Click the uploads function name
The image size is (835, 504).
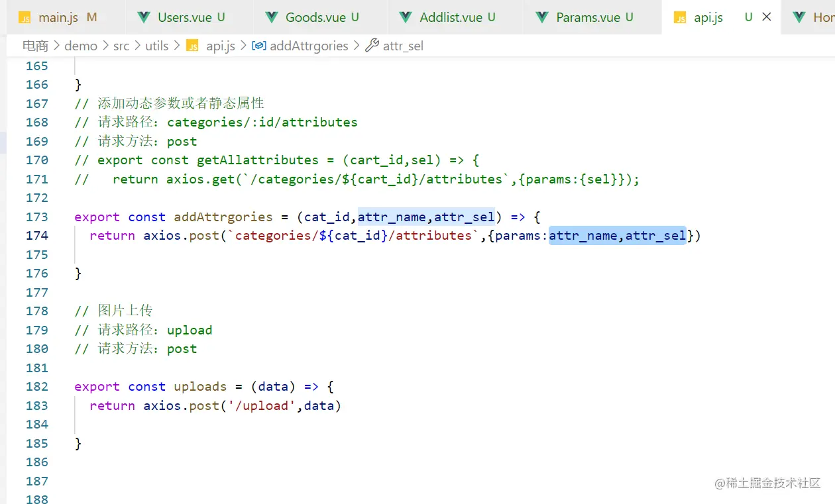pyautogui.click(x=200, y=386)
